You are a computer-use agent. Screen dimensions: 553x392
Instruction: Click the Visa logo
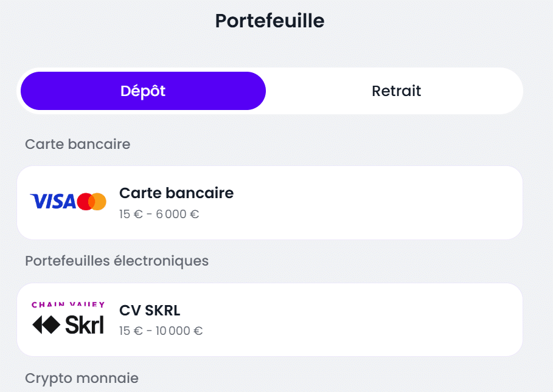(52, 201)
